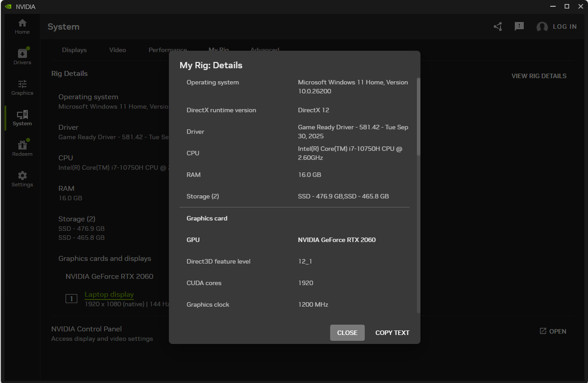Click the display number 1 icon
Image resolution: width=588 pixels, height=383 pixels.
coord(71,298)
